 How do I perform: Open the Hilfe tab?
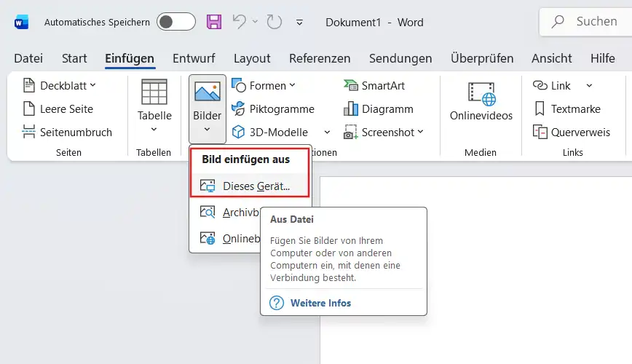[603, 58]
